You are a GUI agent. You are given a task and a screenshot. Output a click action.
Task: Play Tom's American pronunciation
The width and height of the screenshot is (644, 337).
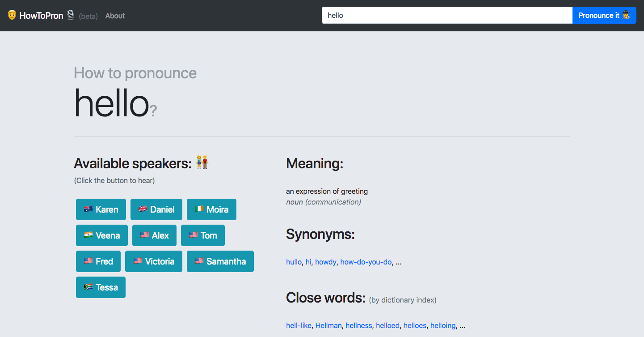(x=203, y=235)
